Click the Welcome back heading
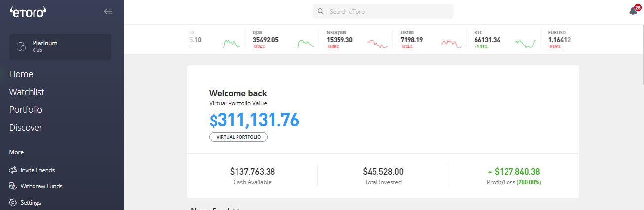The height and width of the screenshot is (210, 644). (238, 93)
